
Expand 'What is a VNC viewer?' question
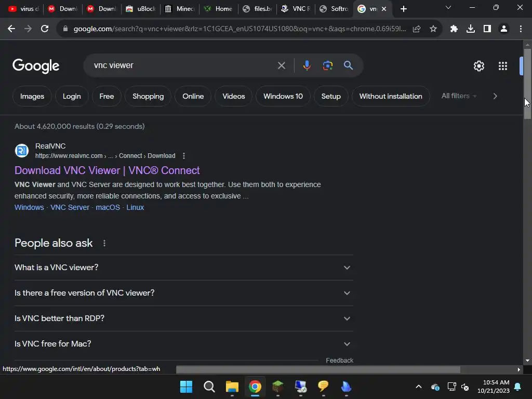point(184,268)
